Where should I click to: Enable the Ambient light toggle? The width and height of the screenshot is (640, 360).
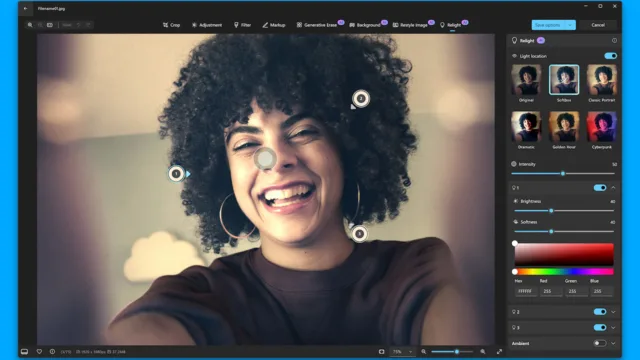600,343
